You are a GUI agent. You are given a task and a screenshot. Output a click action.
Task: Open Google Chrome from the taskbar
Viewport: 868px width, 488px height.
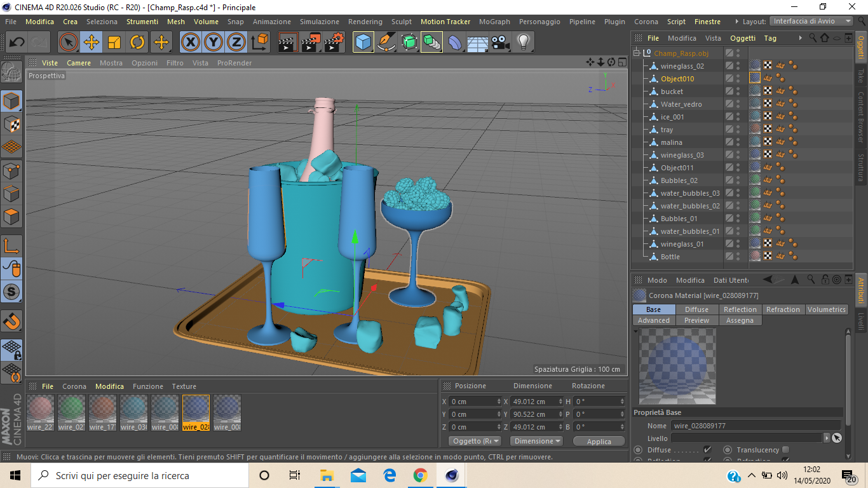(420, 475)
